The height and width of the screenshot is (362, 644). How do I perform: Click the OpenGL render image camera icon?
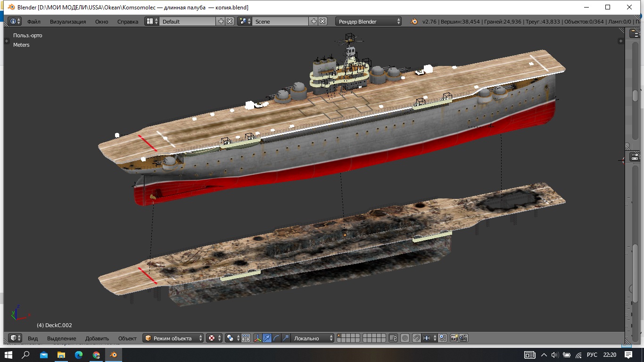(x=454, y=338)
